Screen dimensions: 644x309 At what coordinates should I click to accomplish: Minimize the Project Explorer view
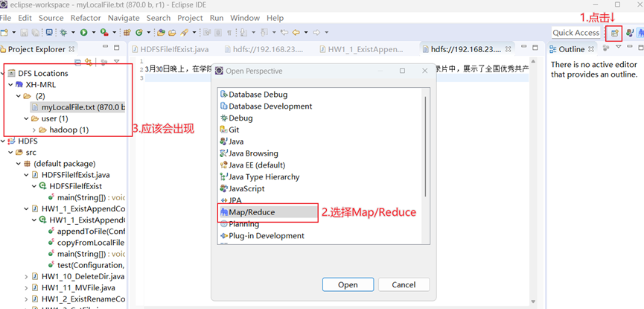106,48
